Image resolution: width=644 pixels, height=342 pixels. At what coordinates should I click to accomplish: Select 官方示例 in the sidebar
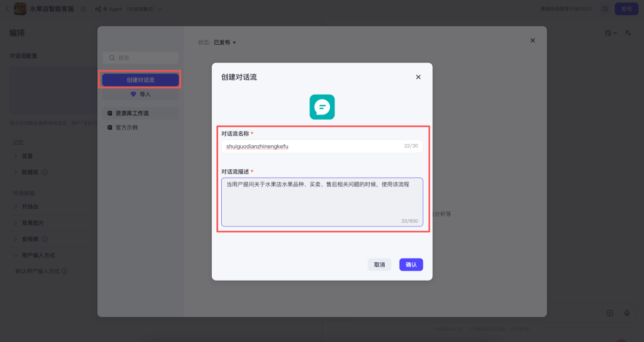tap(141, 128)
